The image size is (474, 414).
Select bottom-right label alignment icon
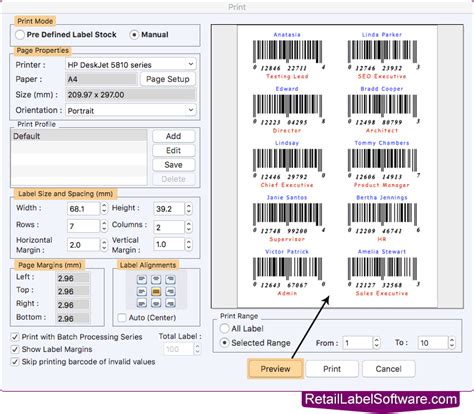click(x=170, y=303)
